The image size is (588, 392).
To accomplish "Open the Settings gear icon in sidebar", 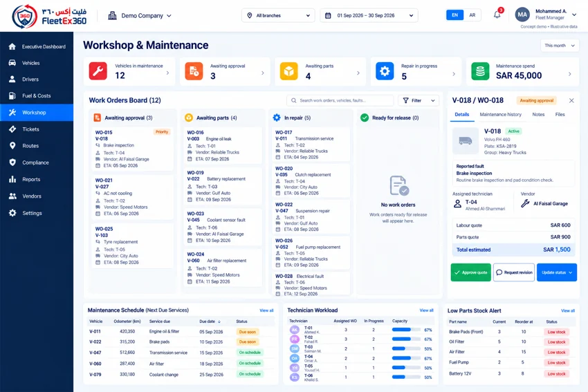I will (x=12, y=213).
